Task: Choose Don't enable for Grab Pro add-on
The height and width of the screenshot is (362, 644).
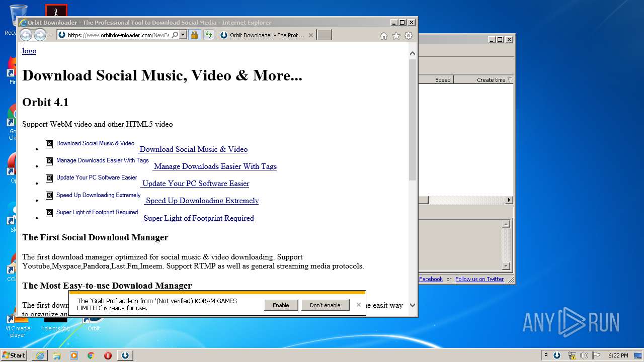Action: pyautogui.click(x=325, y=305)
